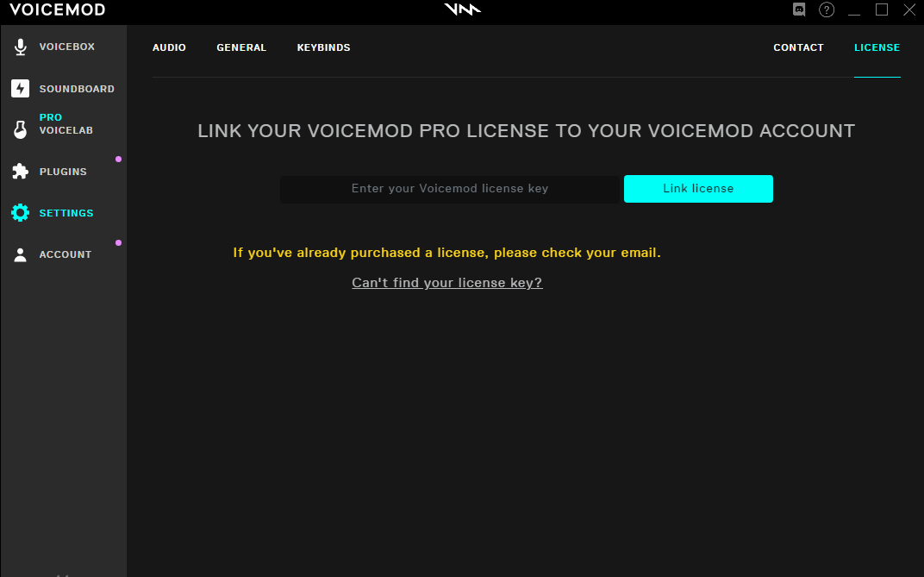Open the Soundboard lightning icon
This screenshot has width=924, height=577.
tap(20, 89)
